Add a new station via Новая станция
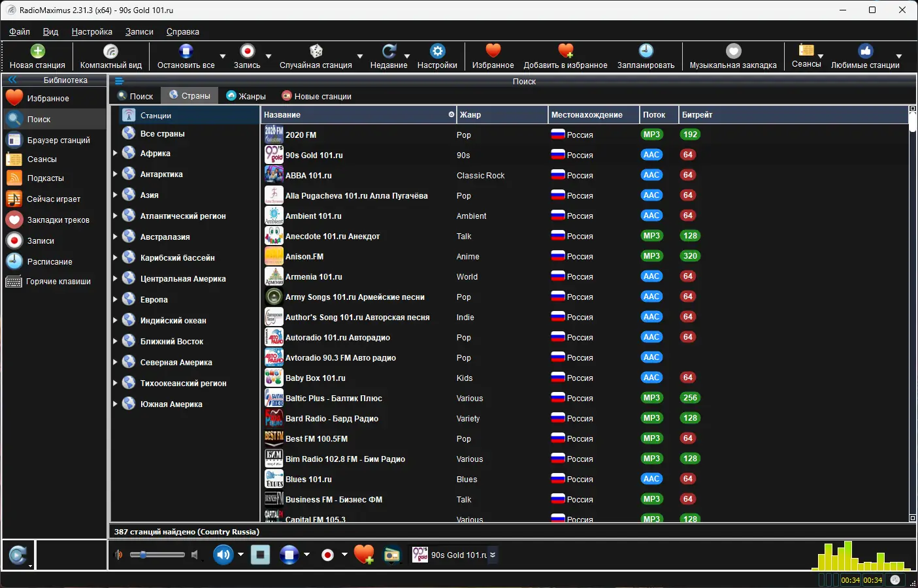This screenshot has width=918, height=588. tap(37, 56)
